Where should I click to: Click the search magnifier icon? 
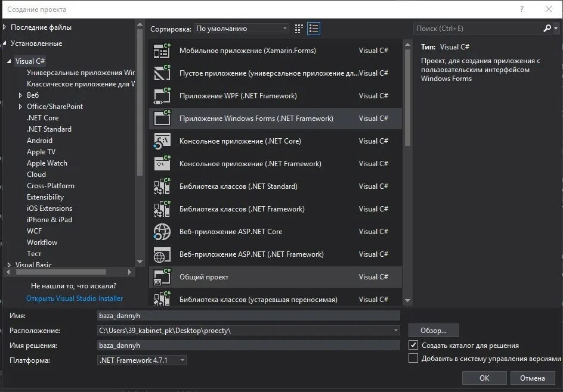pyautogui.click(x=547, y=29)
